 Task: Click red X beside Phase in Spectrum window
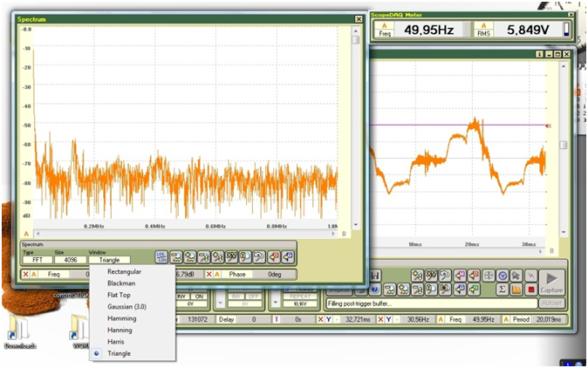coord(209,275)
